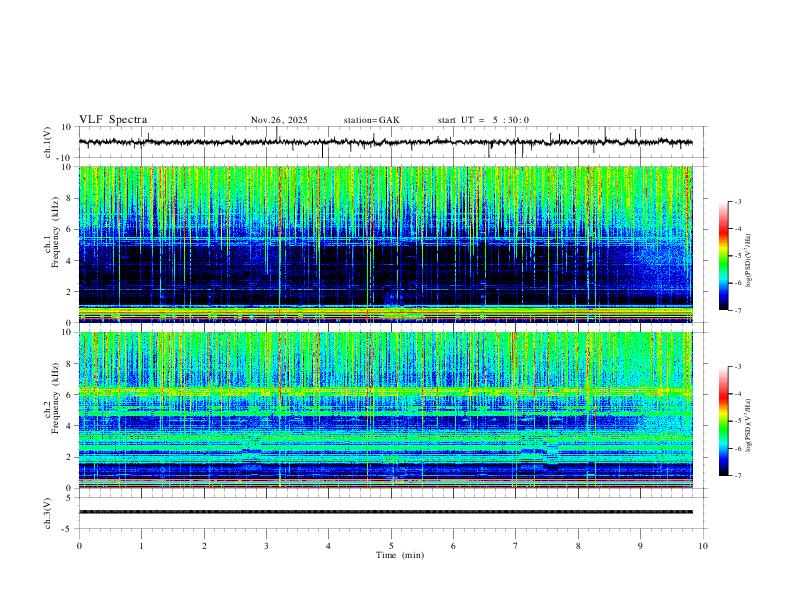792x612 pixels.
Task: Click the time axis tick '0'
Action: pos(79,546)
